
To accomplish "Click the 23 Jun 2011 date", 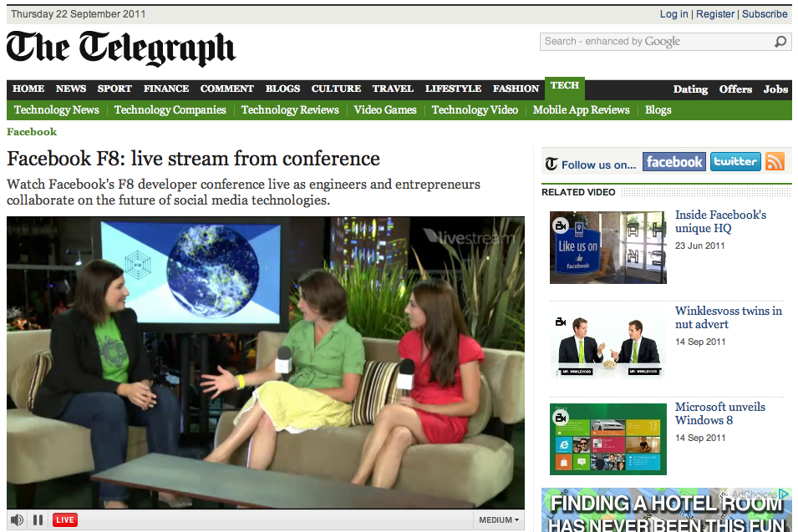I will coord(699,246).
